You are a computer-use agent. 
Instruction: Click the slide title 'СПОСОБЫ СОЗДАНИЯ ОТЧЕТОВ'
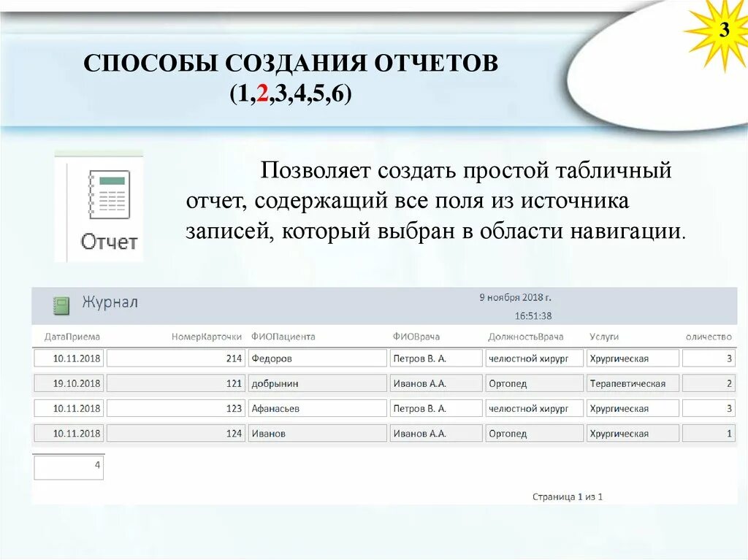tap(291, 63)
